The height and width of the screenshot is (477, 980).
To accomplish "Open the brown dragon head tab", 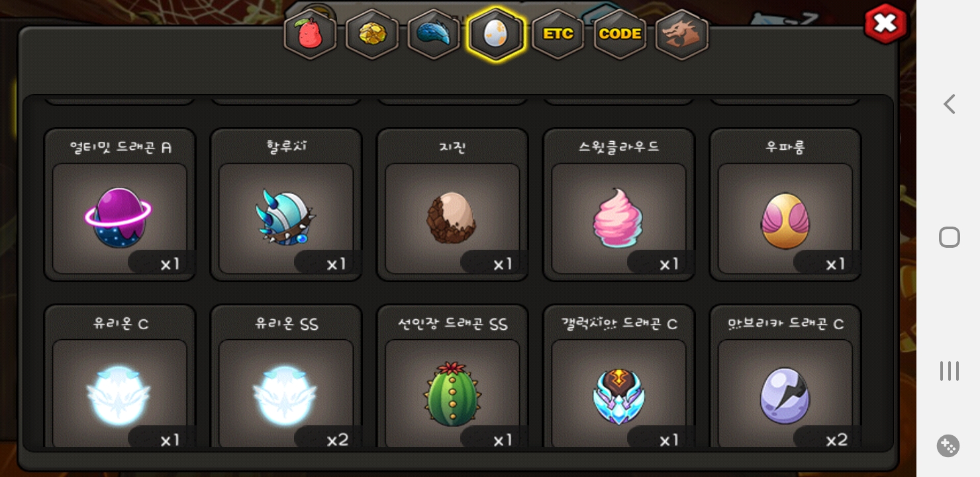I will (x=682, y=34).
